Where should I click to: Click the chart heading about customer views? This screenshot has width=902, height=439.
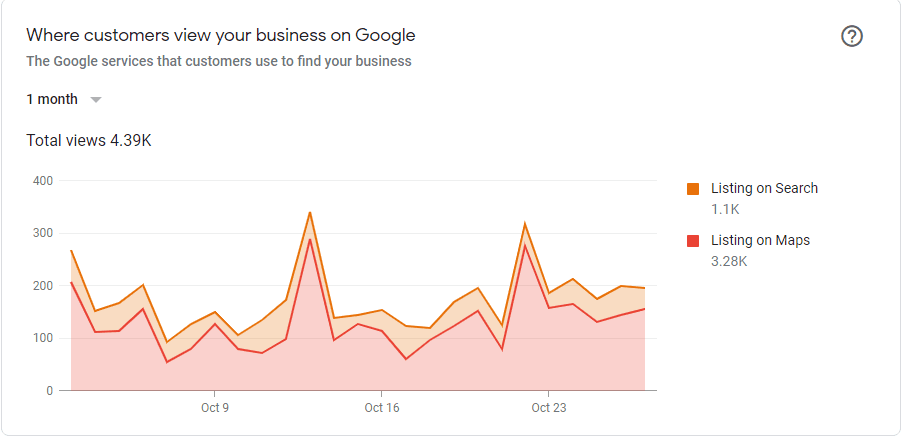pos(220,35)
